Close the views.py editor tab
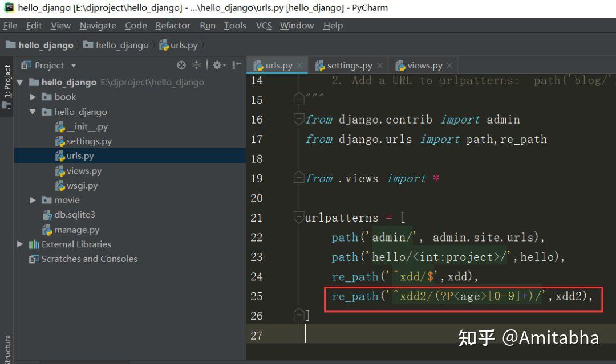Viewport: 616px width, 364px height. point(449,66)
